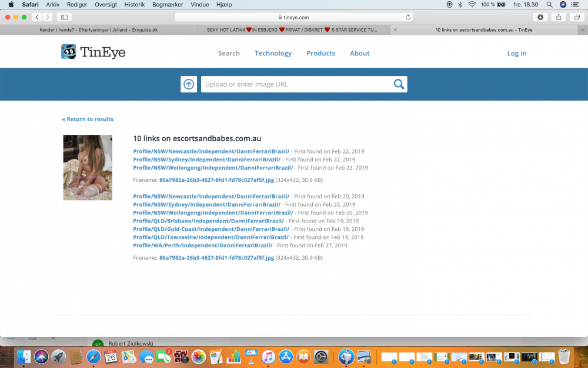Image resolution: width=588 pixels, height=368 pixels.
Task: Open the Hjælp menu
Action: 224,5
